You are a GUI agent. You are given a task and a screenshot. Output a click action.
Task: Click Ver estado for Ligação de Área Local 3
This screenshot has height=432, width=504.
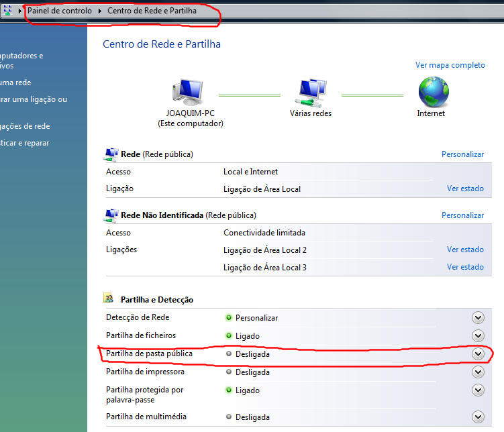(x=465, y=266)
